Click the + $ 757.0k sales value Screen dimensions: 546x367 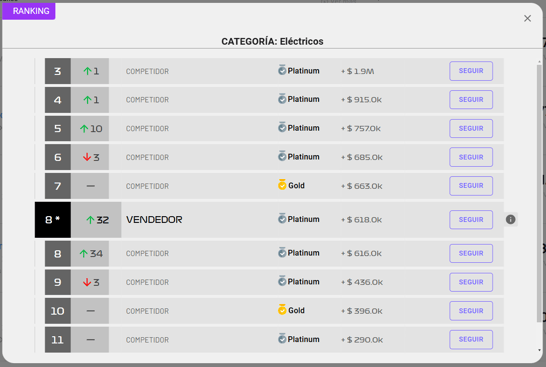click(x=361, y=129)
